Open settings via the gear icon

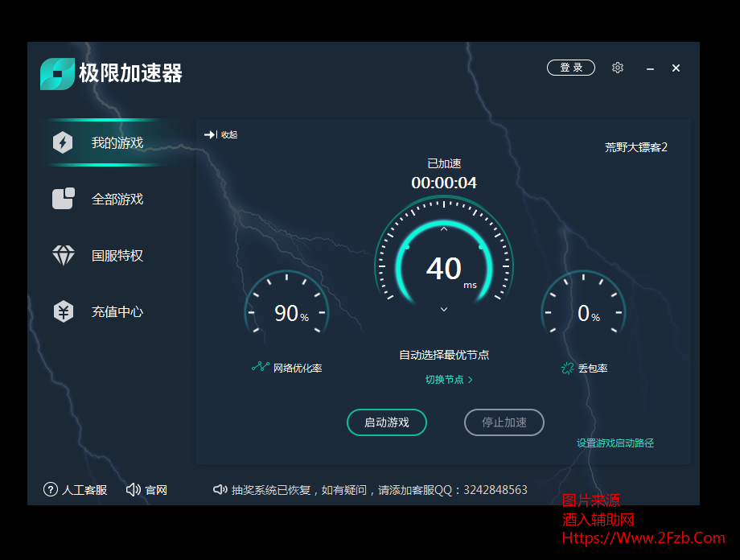(618, 68)
